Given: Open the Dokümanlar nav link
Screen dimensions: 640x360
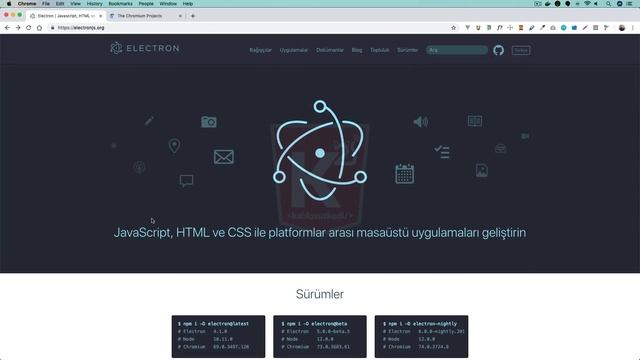Looking at the screenshot, I should [330, 50].
